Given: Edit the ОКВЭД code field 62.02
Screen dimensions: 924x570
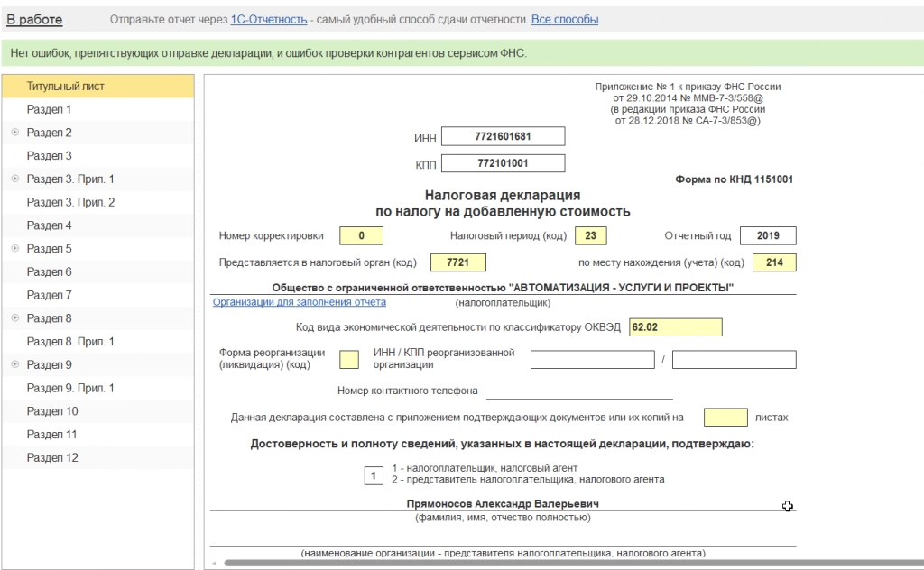Looking at the screenshot, I should click(675, 327).
